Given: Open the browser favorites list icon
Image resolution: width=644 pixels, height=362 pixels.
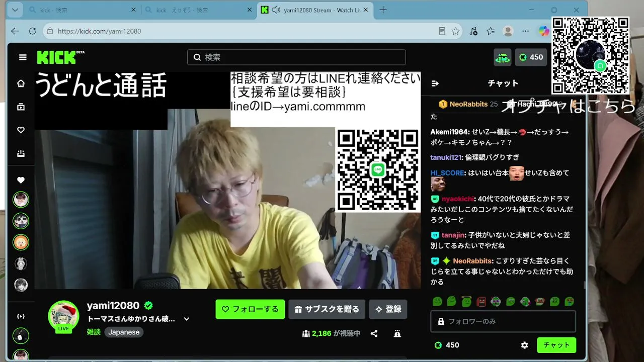Looking at the screenshot, I should click(491, 31).
